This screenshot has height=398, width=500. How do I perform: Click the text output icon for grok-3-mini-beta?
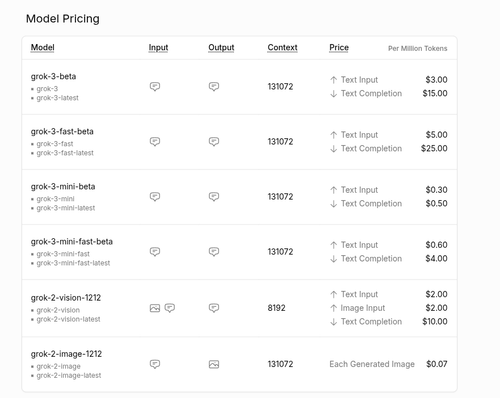click(214, 197)
